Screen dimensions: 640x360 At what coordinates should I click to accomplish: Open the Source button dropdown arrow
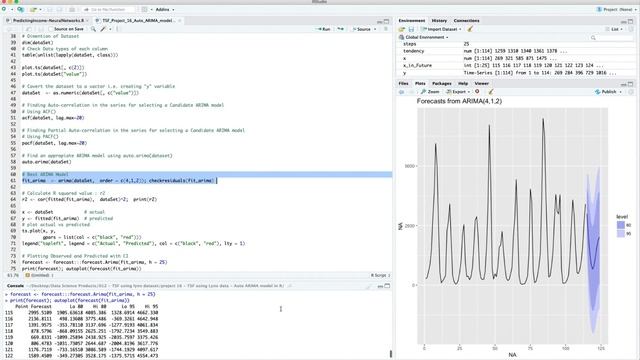coord(375,29)
